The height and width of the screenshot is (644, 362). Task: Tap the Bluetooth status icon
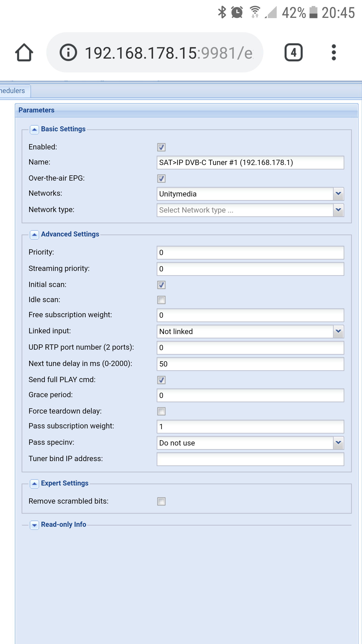[222, 12]
